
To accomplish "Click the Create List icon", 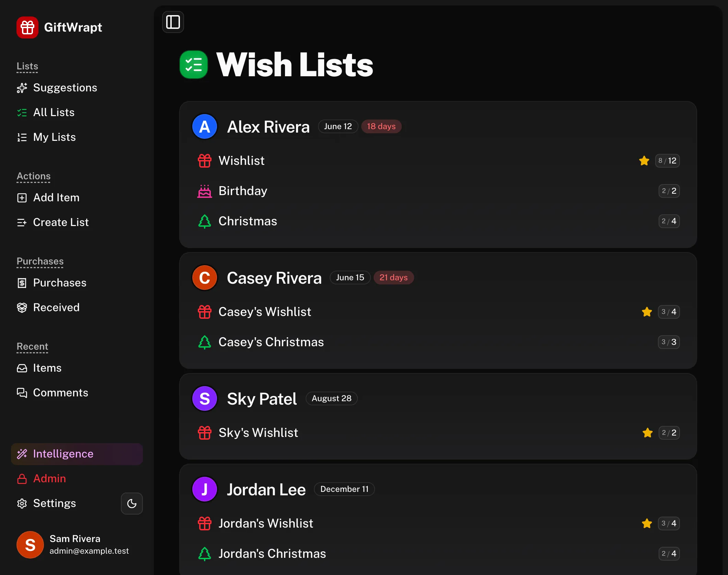I will pyautogui.click(x=22, y=223).
